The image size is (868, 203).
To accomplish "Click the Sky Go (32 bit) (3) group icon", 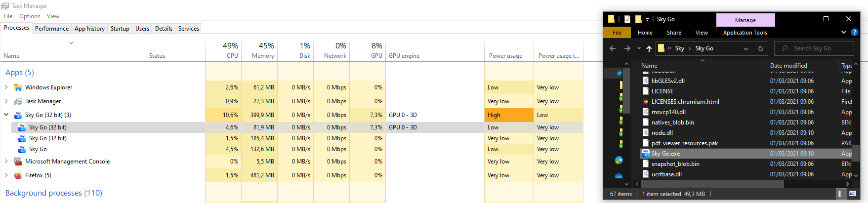I will click(18, 115).
